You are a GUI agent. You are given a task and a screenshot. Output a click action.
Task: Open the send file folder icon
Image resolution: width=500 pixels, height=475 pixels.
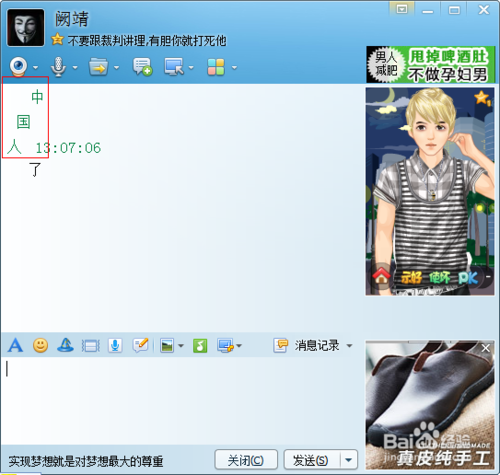[x=98, y=67]
